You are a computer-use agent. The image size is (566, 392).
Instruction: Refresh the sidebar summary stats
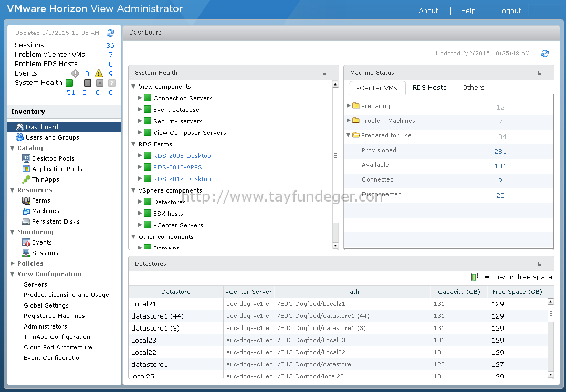(x=110, y=33)
